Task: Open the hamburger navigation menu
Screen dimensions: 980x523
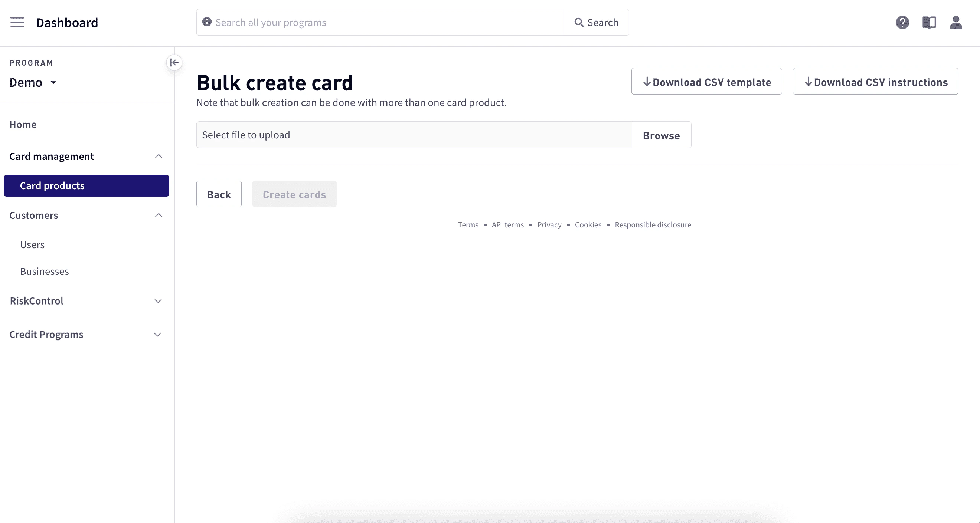Action: pyautogui.click(x=17, y=22)
